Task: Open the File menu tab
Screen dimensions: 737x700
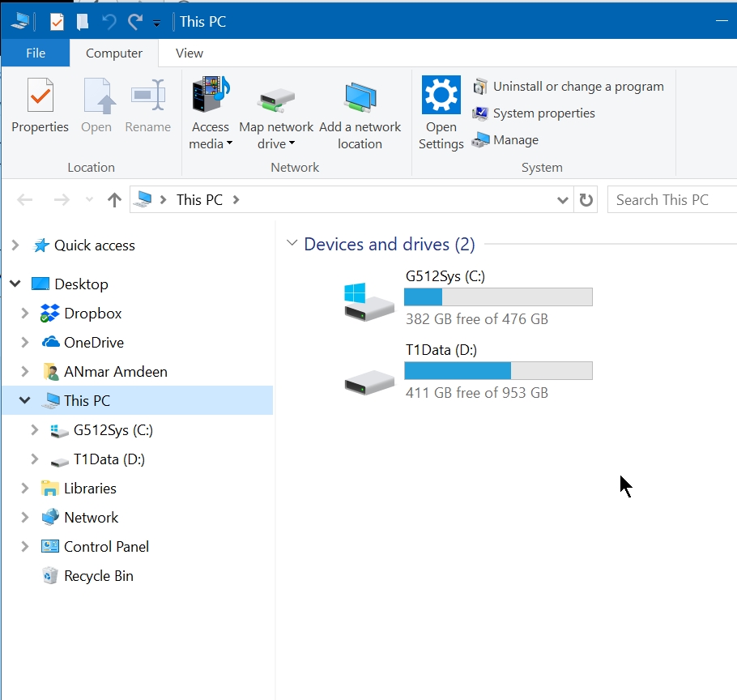Action: coord(36,53)
